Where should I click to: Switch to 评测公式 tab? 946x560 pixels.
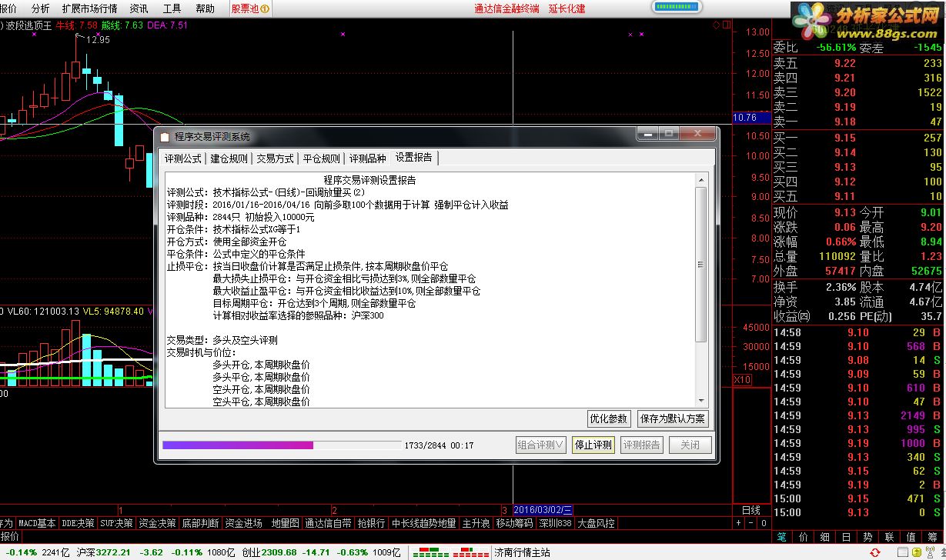pyautogui.click(x=183, y=158)
